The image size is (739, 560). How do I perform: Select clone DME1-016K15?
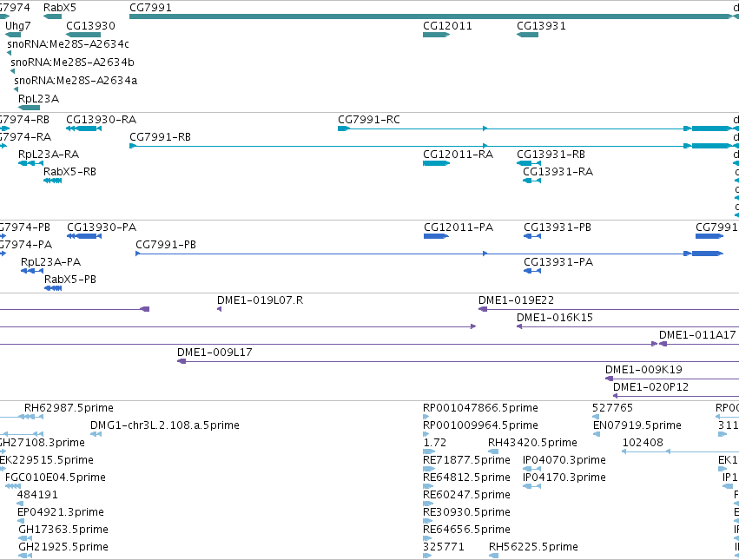pos(628,326)
